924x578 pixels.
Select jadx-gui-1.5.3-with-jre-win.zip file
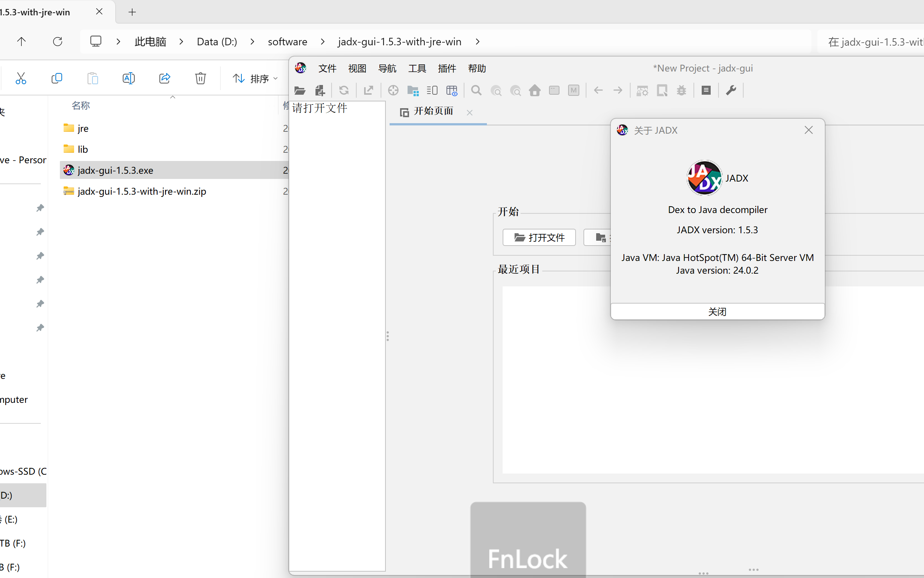(142, 191)
